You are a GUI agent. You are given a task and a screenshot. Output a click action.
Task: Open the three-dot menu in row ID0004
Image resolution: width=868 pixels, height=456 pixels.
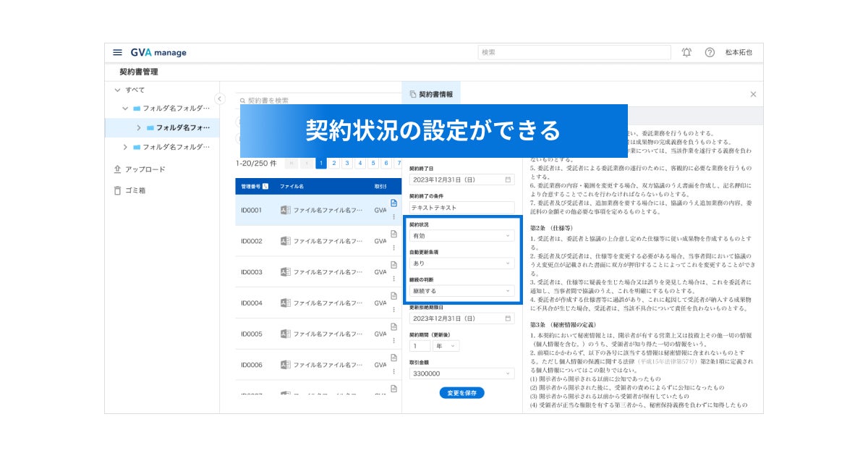[393, 310]
